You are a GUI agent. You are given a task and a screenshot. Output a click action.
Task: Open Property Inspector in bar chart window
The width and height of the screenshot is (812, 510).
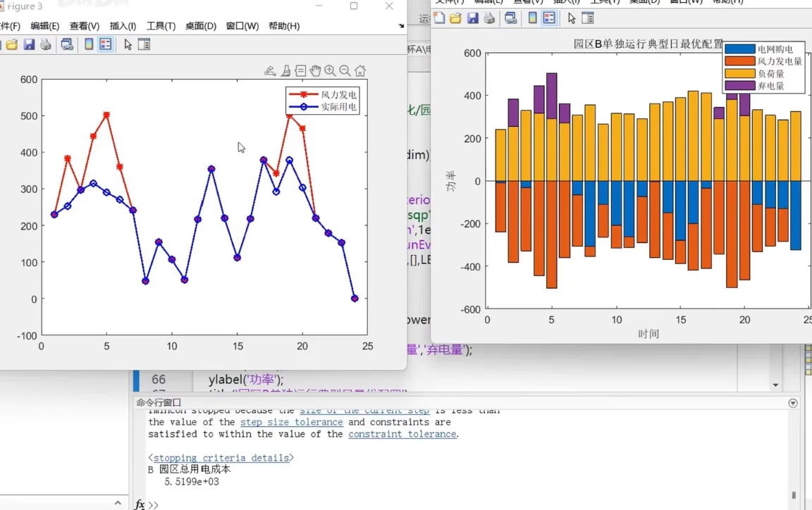[588, 18]
